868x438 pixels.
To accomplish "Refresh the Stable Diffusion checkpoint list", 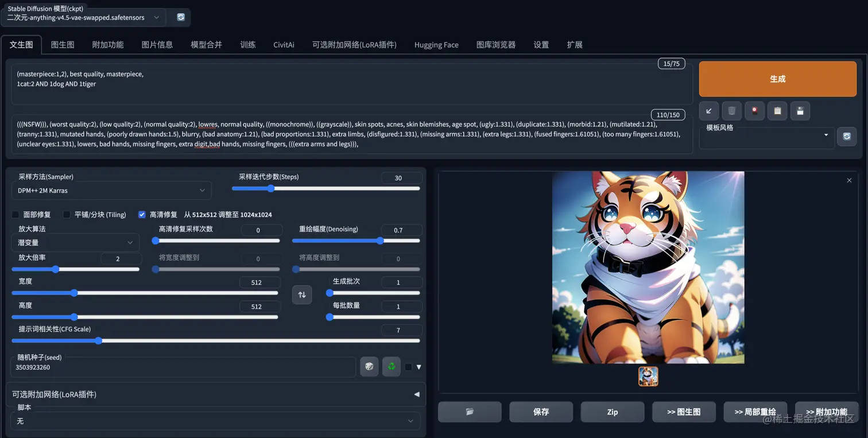I will (181, 17).
